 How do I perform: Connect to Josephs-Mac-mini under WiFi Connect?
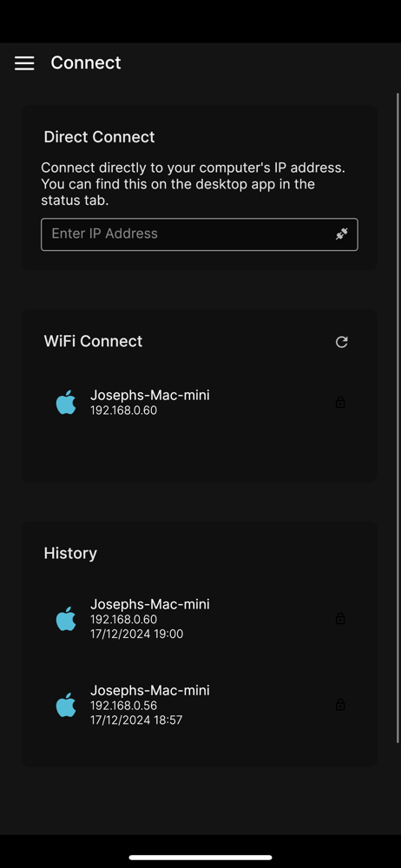coord(200,402)
